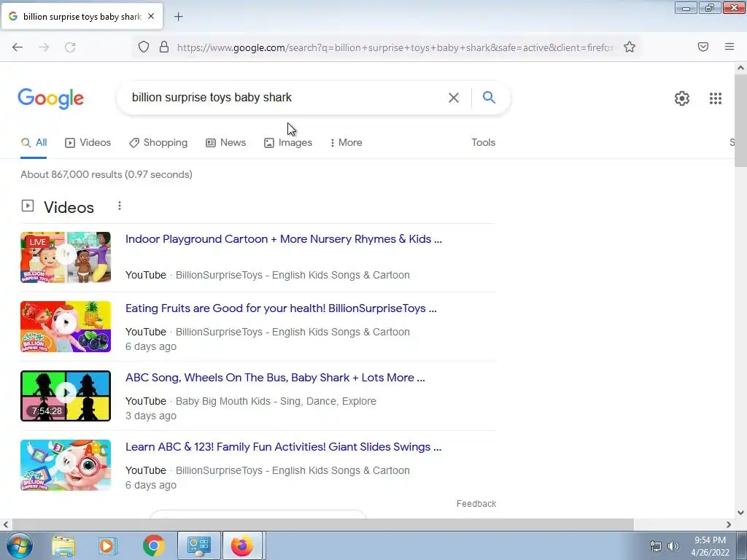The image size is (747, 560).
Task: Open Learn ABC & 123 Family Fun link
Action: (284, 447)
